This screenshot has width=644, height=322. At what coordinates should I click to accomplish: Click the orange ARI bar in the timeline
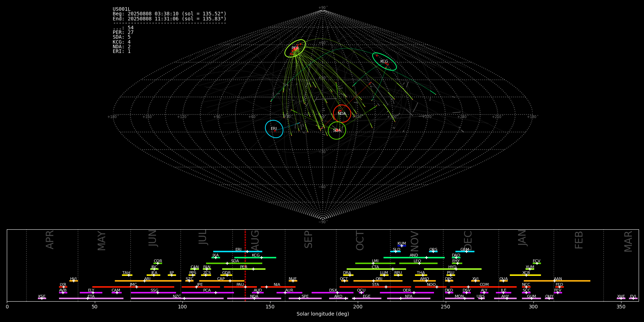pos(148,281)
